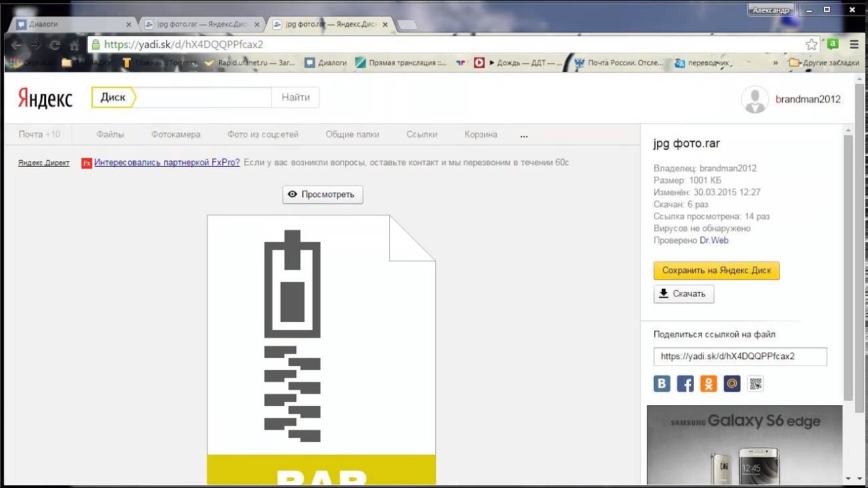Open the Яндекс.Директ link
The height and width of the screenshot is (488, 868).
click(x=43, y=163)
